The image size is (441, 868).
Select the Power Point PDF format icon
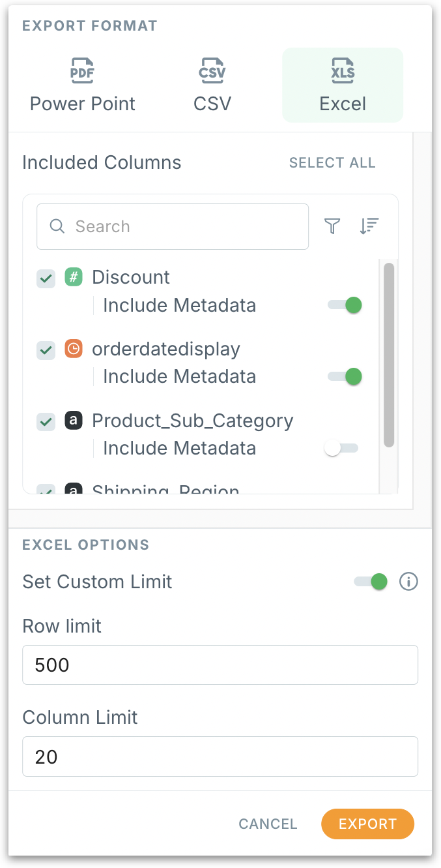coord(83,72)
